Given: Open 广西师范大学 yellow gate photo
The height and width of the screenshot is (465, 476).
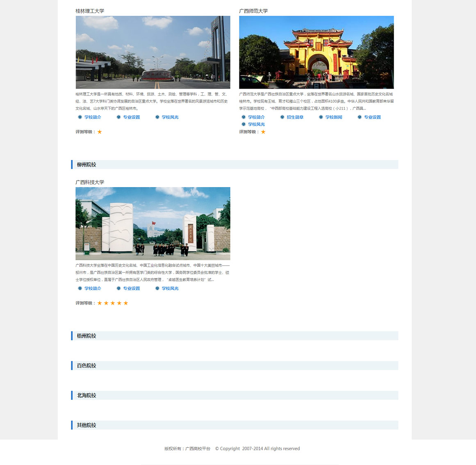Looking at the screenshot, I should point(317,52).
